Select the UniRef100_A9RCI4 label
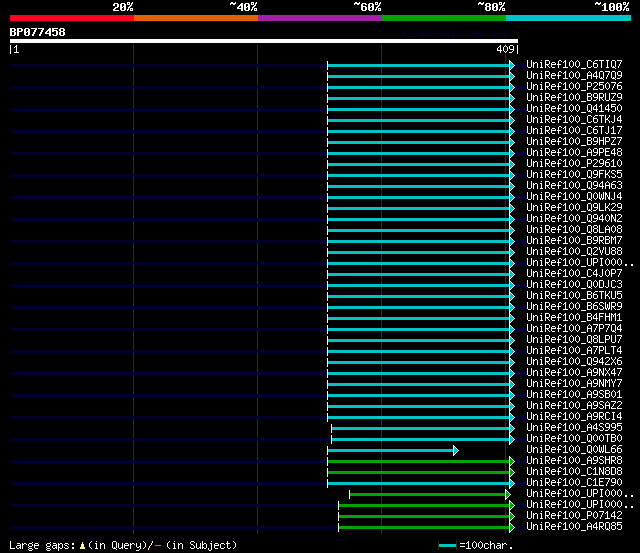This screenshot has height=553, width=640. pos(574,417)
